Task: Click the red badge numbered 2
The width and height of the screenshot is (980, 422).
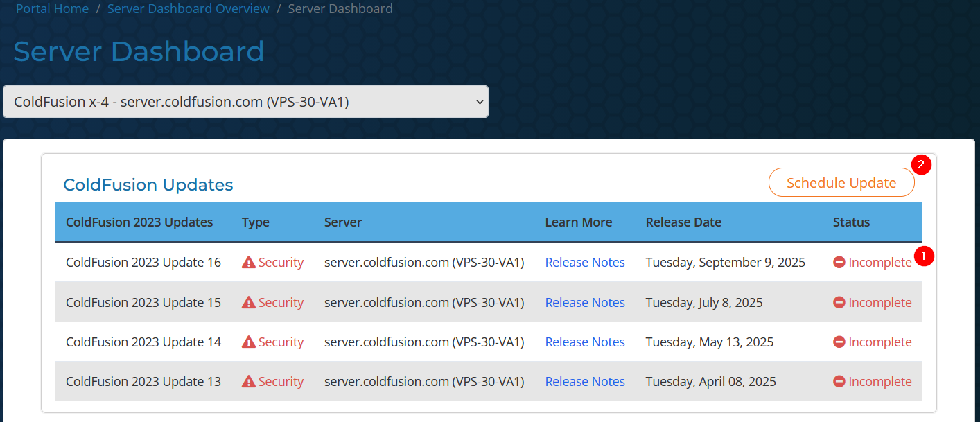Action: click(921, 165)
